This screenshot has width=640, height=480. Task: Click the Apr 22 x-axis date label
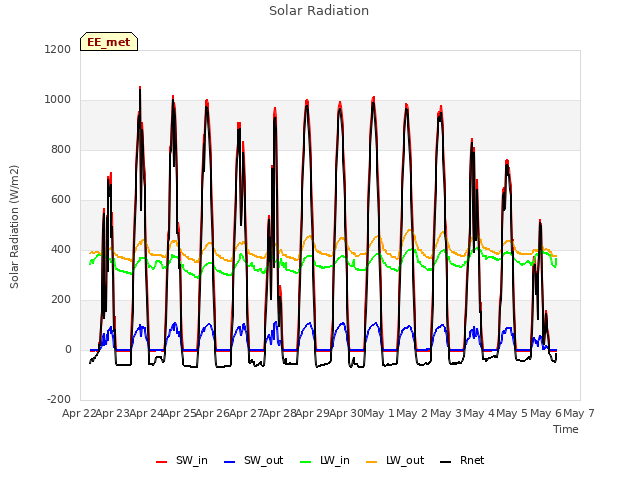79,413
